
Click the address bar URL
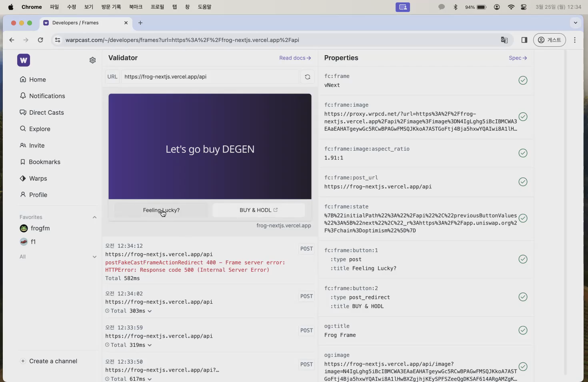182,40
